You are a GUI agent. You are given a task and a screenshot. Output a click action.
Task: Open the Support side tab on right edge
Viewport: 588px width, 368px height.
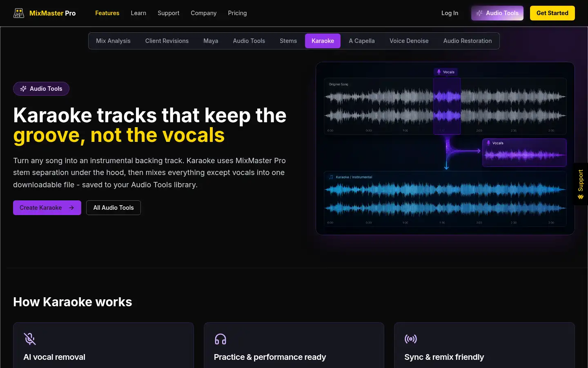[x=581, y=184]
